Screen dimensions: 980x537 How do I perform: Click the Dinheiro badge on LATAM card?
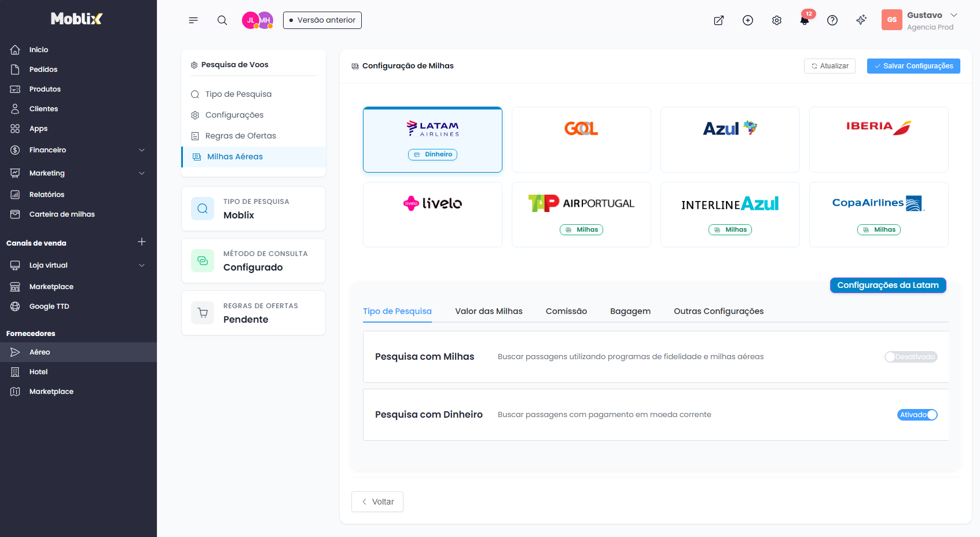click(432, 155)
